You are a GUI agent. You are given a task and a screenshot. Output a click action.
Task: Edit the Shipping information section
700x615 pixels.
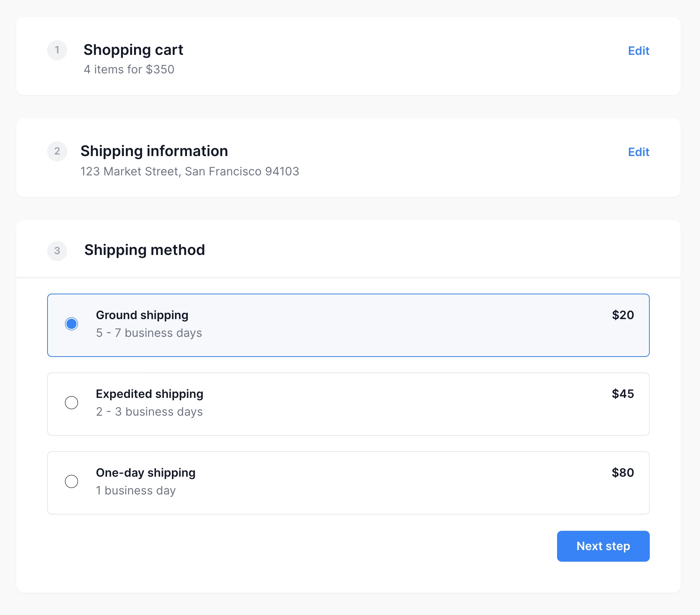point(638,152)
